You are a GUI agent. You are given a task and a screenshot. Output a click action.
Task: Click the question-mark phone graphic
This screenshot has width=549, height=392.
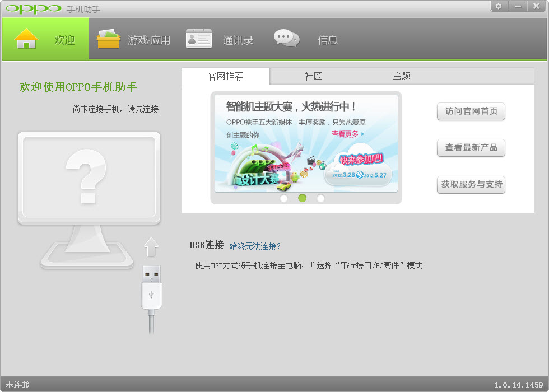(88, 178)
